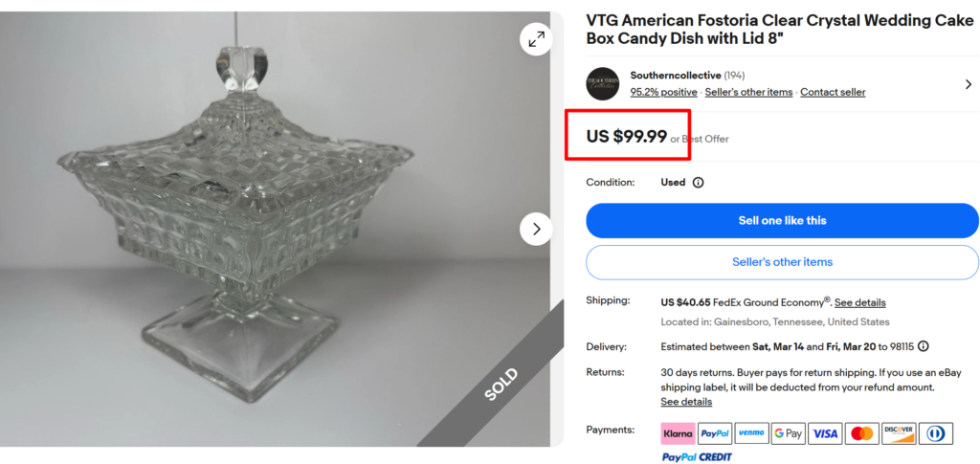Click the Southerncollective seller logo
Image resolution: width=980 pixels, height=464 pixels.
(x=602, y=83)
